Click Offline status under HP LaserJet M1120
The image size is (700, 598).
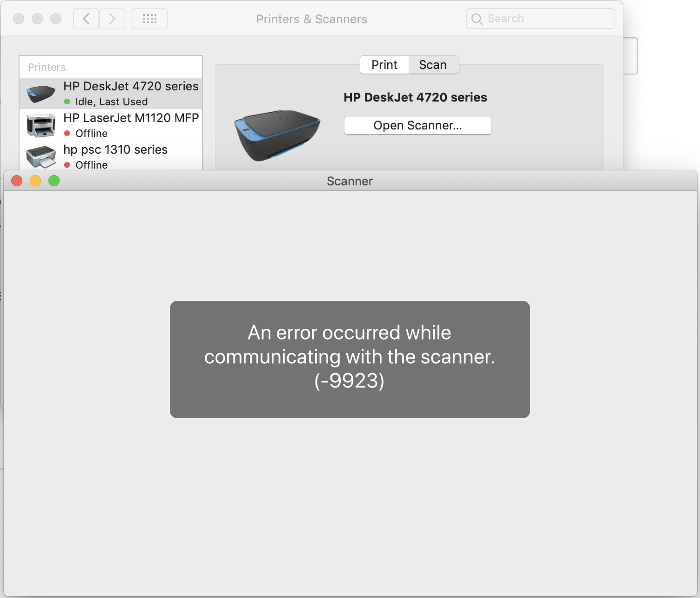pyautogui.click(x=92, y=133)
